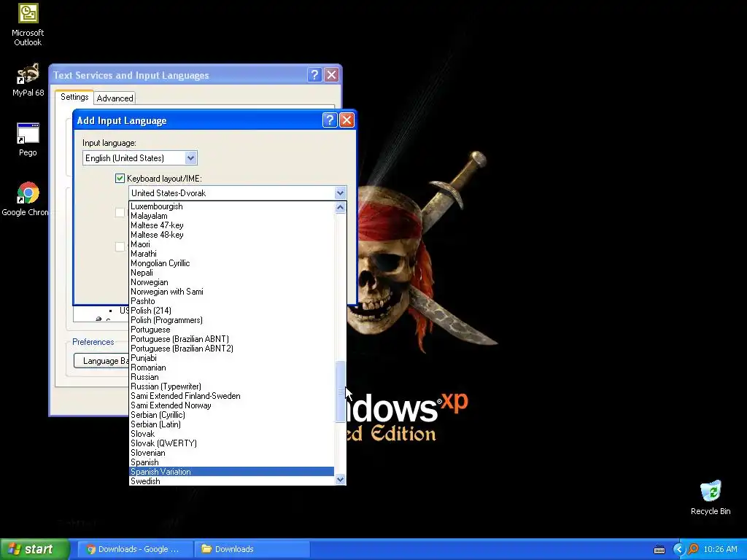Switch to Downloads folder taskbar item
747x560 pixels.
click(x=252, y=549)
